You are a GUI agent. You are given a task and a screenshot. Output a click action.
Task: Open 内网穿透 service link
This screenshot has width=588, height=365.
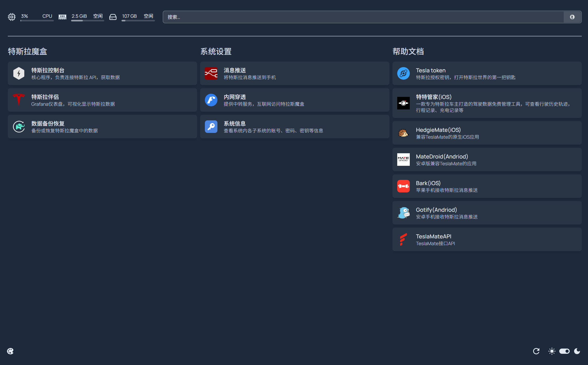click(x=295, y=100)
